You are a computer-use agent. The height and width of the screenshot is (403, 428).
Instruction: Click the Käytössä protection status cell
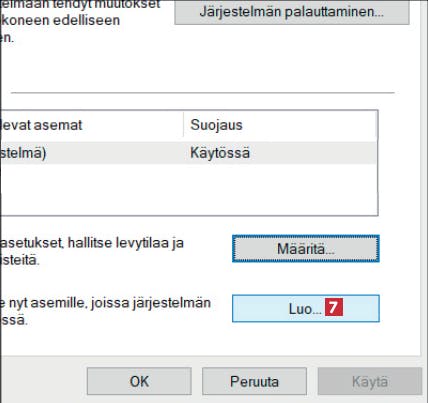pyautogui.click(x=220, y=153)
